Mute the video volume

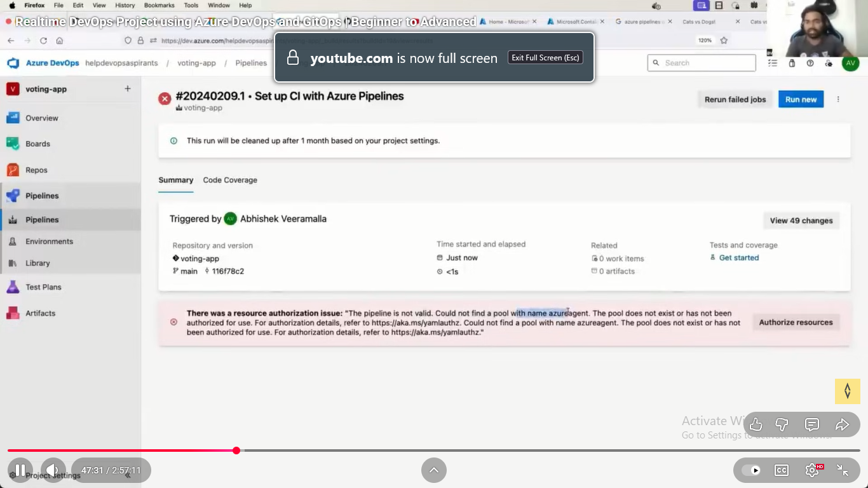(53, 470)
